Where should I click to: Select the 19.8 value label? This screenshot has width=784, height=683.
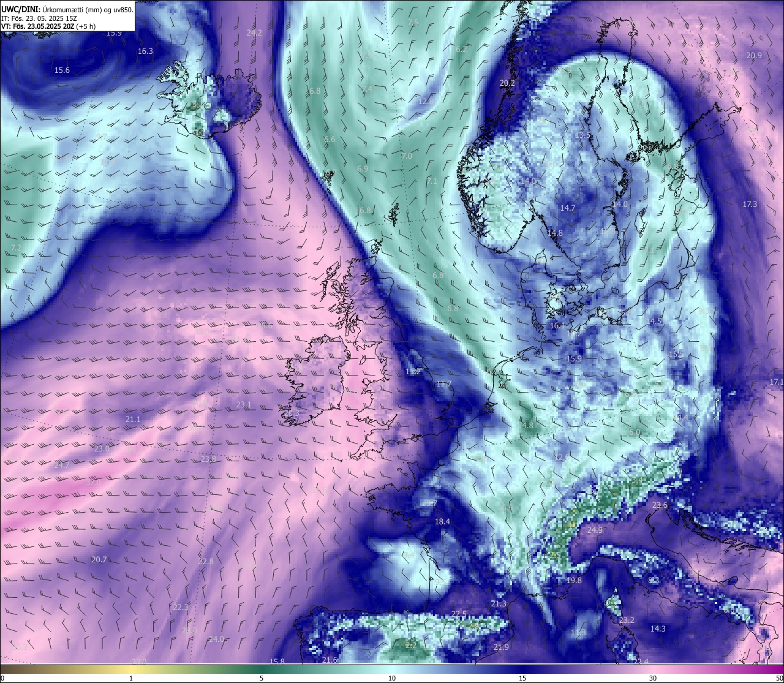click(574, 581)
